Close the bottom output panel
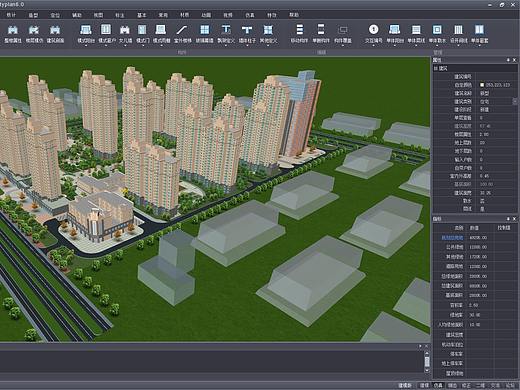The height and width of the screenshot is (390, 520). coord(426,346)
